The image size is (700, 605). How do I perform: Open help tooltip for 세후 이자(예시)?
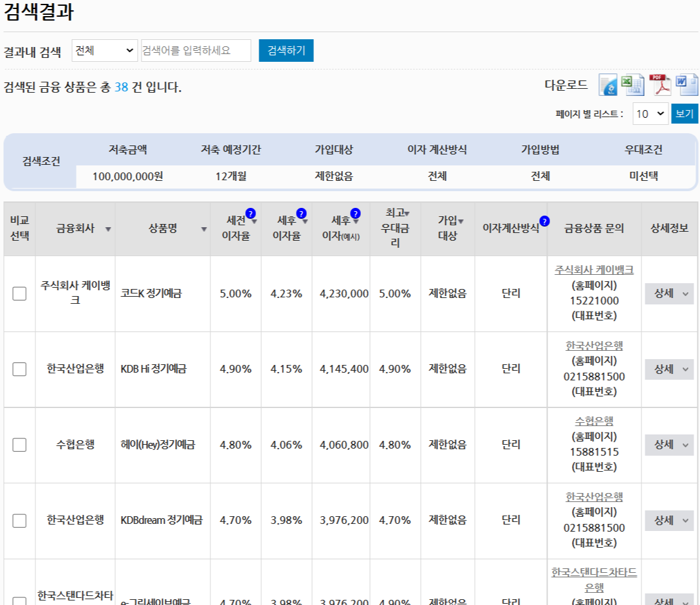point(355,214)
